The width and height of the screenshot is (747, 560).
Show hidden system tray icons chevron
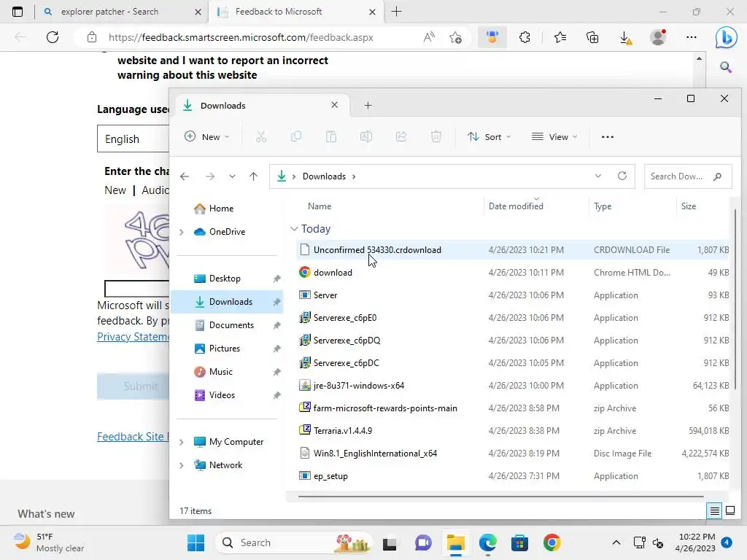point(616,542)
